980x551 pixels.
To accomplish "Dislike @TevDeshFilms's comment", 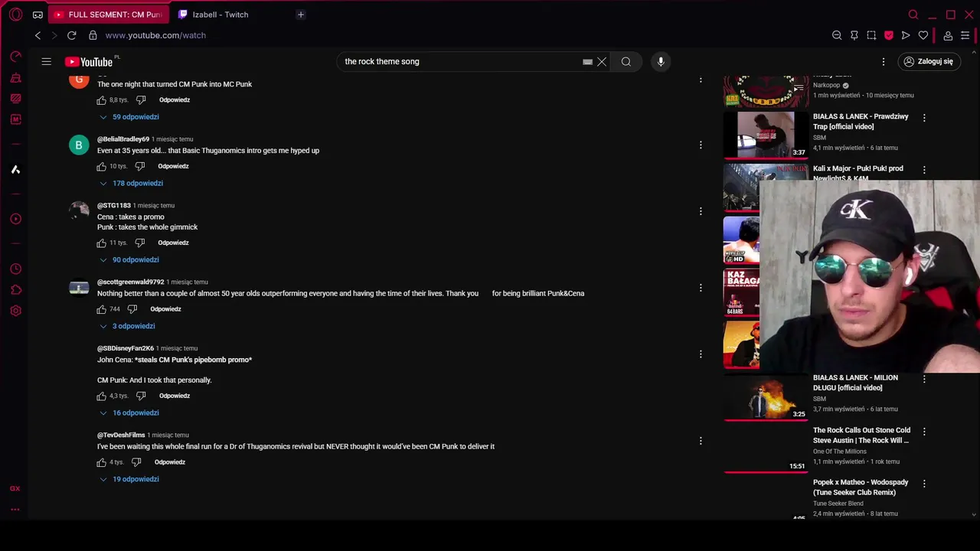I will point(136,462).
